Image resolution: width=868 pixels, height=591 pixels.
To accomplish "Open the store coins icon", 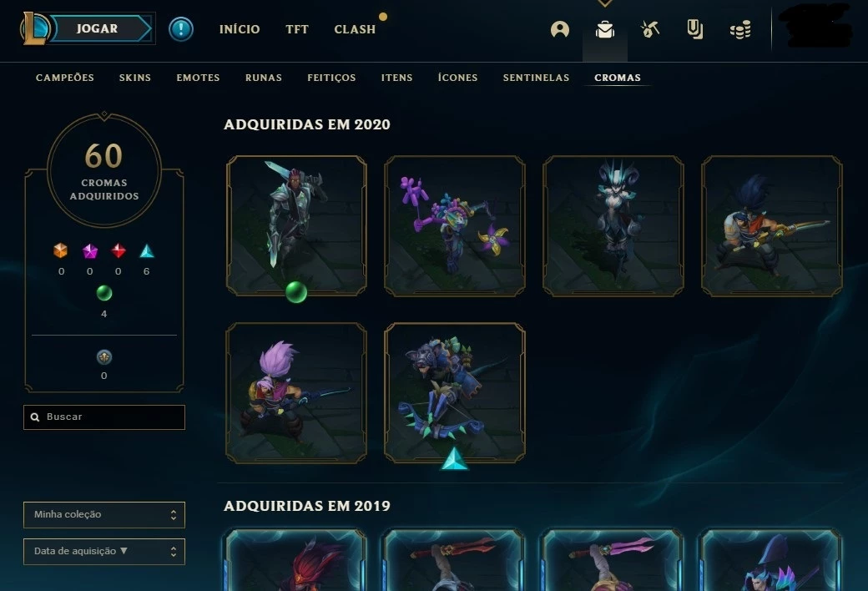I will 740,29.
